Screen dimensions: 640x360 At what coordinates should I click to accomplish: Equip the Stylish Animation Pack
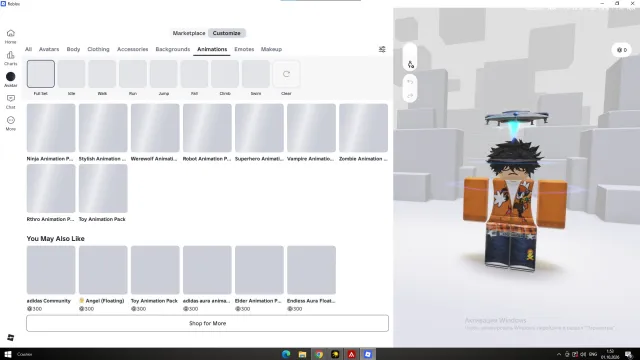click(x=103, y=128)
